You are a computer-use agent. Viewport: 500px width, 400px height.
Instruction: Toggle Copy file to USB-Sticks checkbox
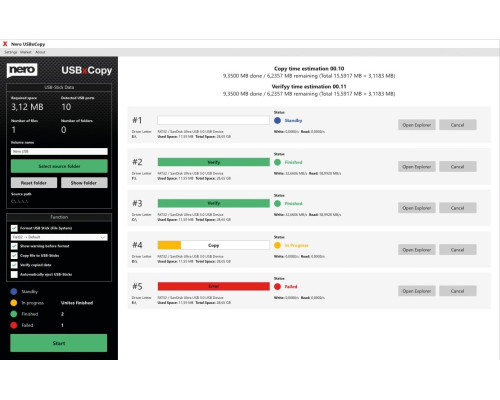coord(14,256)
